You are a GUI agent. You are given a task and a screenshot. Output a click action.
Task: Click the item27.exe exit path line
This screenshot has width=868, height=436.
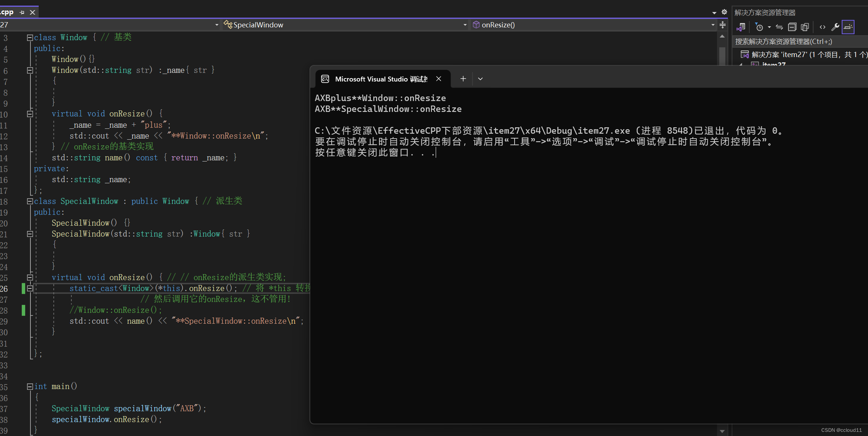550,131
